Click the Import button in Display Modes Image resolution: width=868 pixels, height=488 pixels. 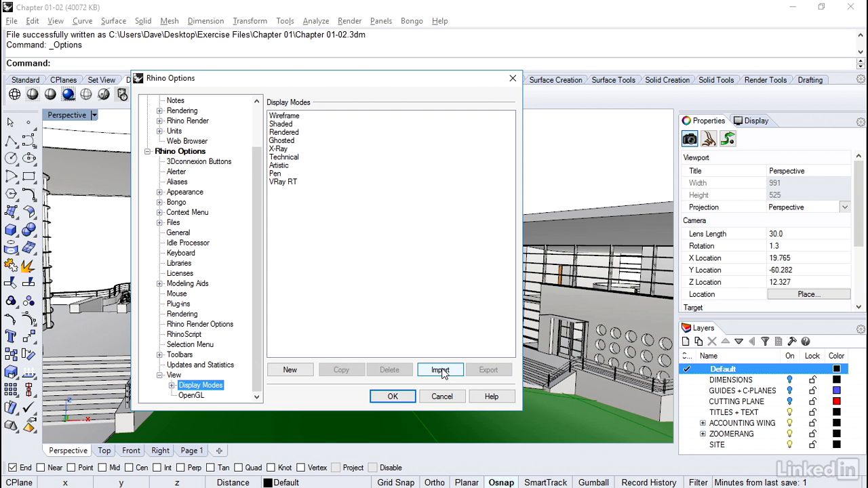(x=440, y=370)
